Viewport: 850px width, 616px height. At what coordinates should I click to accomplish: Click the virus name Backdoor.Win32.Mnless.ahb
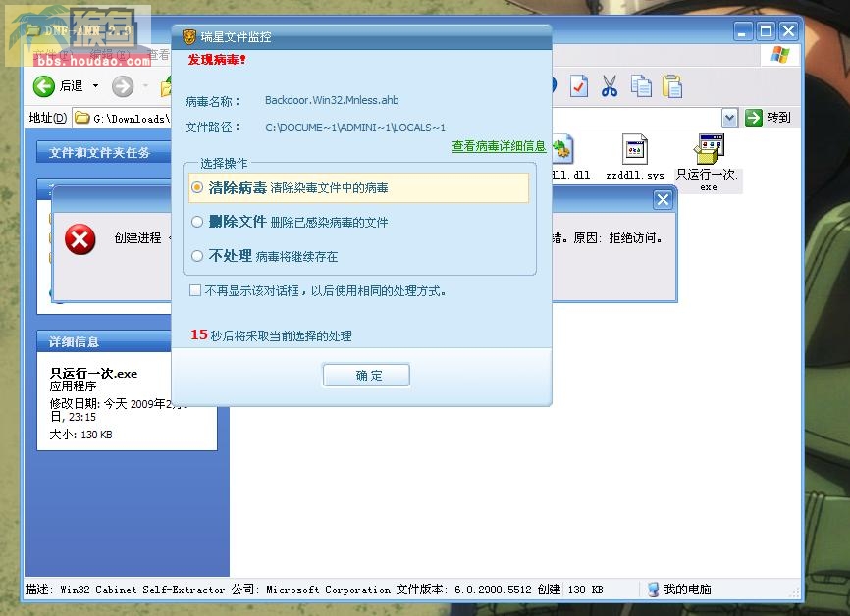pos(332,100)
